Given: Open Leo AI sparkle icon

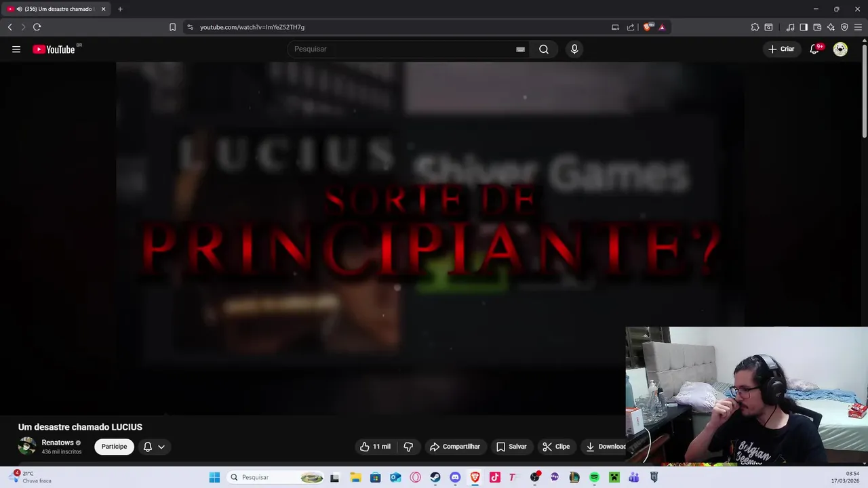Looking at the screenshot, I should tap(831, 27).
